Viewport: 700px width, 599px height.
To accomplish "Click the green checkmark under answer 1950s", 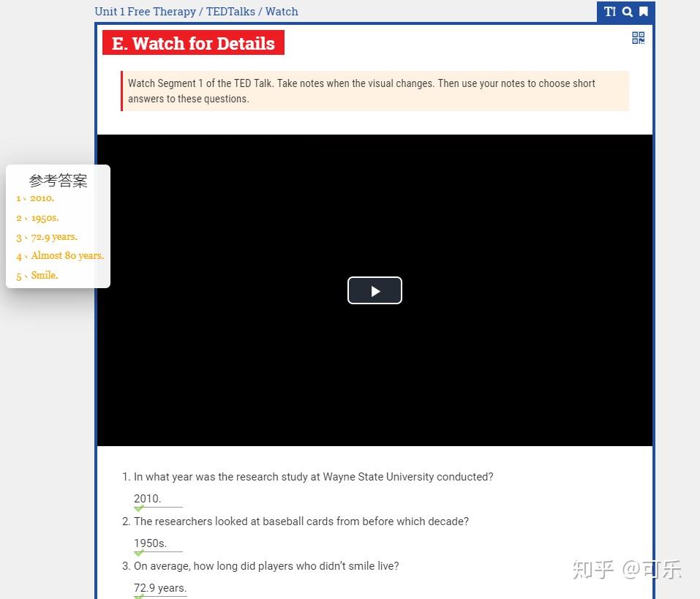I will (138, 552).
